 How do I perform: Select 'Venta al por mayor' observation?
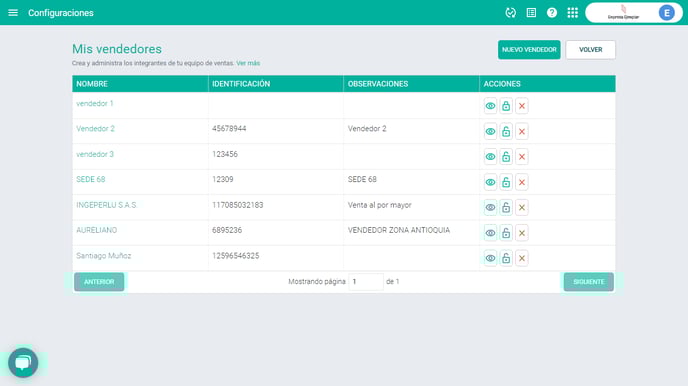(x=380, y=205)
